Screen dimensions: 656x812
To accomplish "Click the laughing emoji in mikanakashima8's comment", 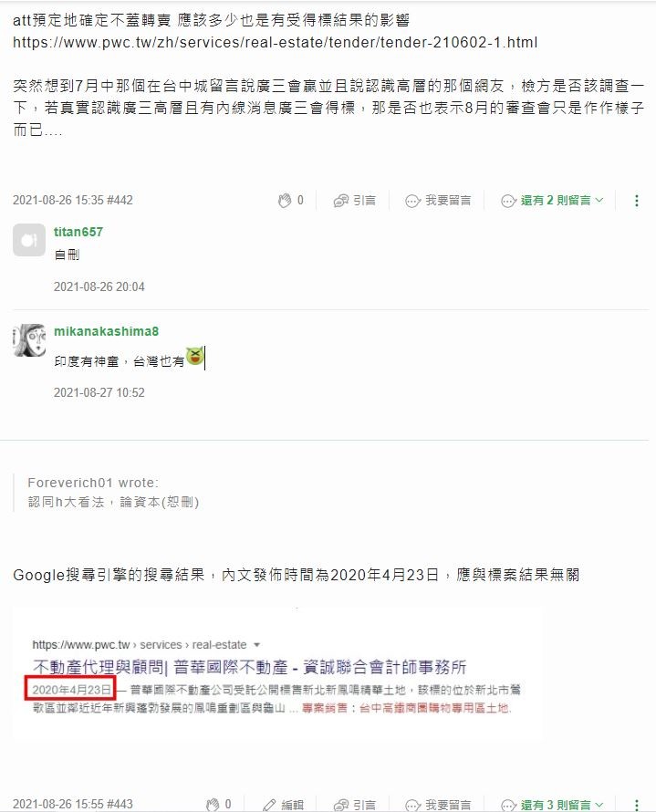I will click(x=194, y=356).
